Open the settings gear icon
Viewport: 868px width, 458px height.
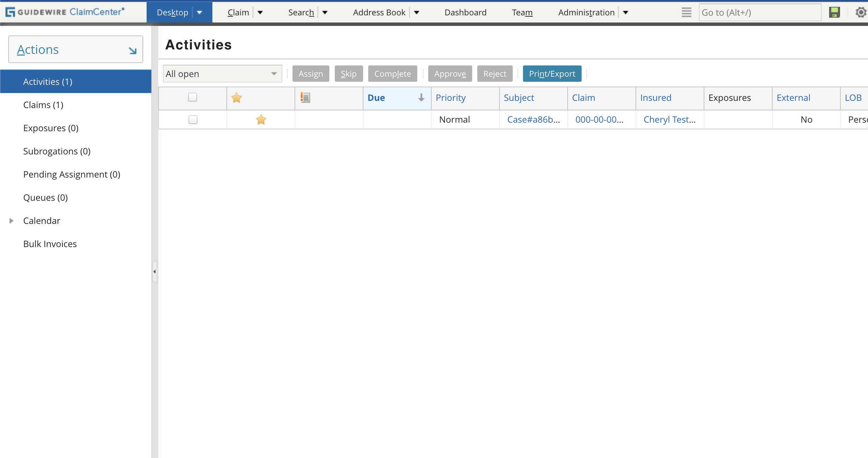point(860,12)
